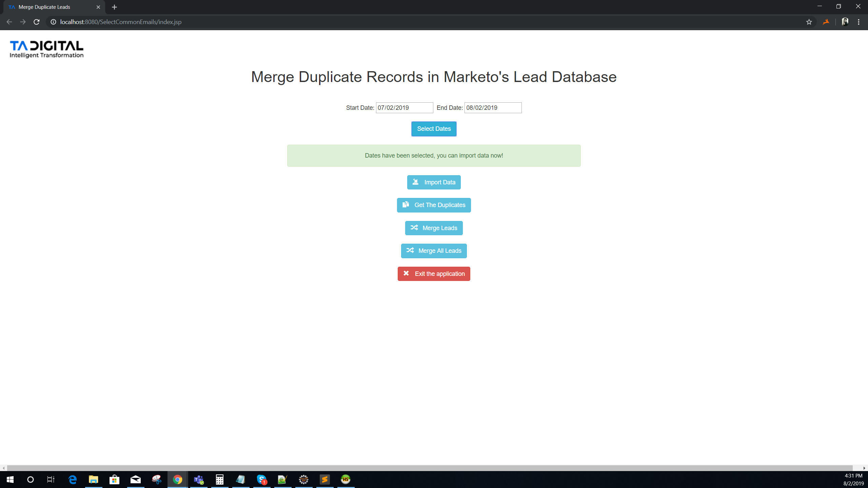Click the browser refresh icon
The image size is (868, 488).
point(37,22)
